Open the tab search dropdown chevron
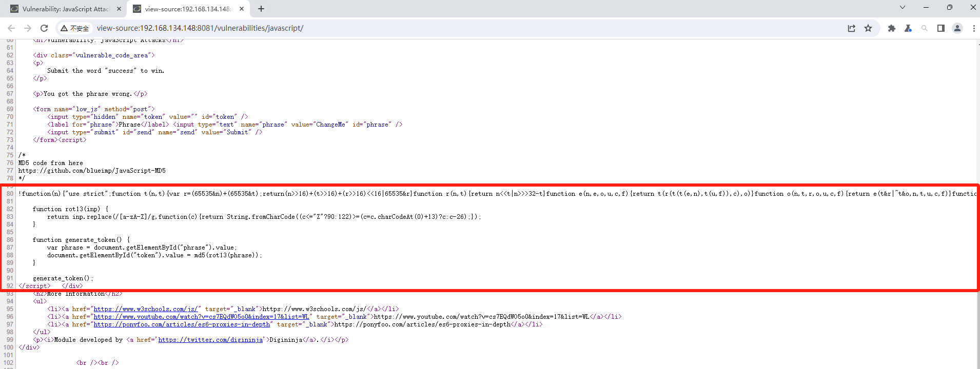This screenshot has height=369, width=980. [903, 7]
